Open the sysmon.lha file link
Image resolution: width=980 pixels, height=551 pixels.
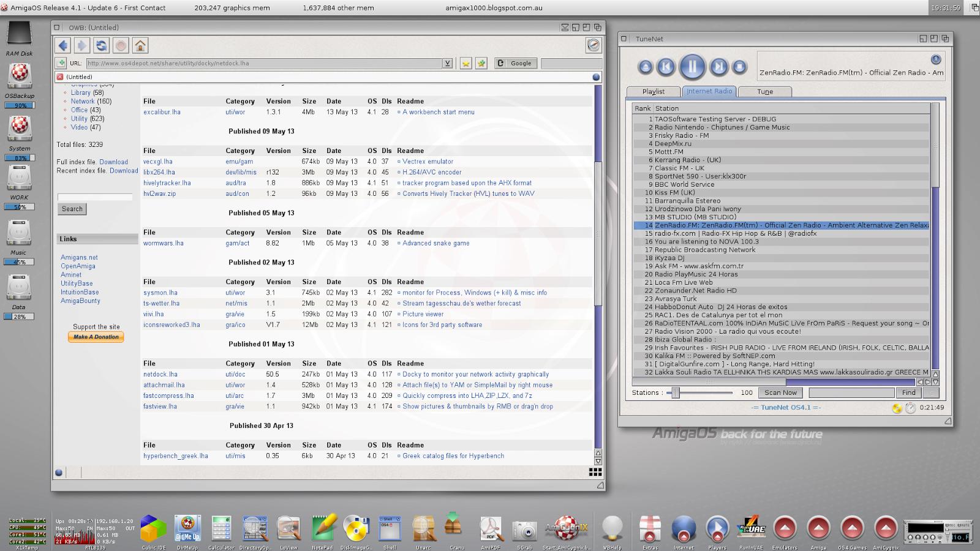[160, 293]
